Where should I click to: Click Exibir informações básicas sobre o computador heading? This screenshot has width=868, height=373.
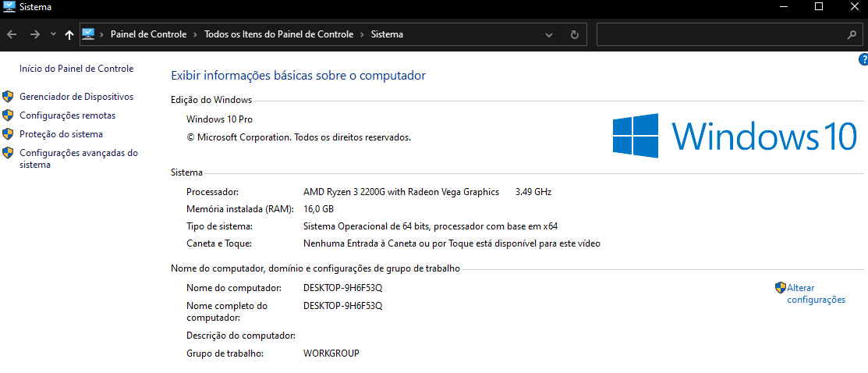pyautogui.click(x=299, y=76)
